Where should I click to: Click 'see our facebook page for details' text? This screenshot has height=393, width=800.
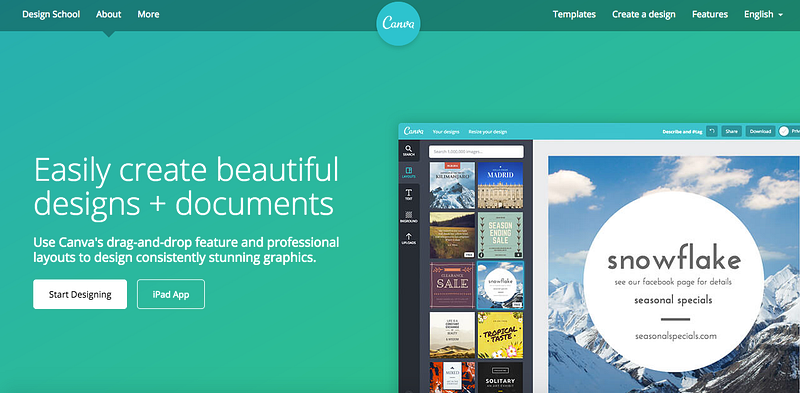(673, 282)
